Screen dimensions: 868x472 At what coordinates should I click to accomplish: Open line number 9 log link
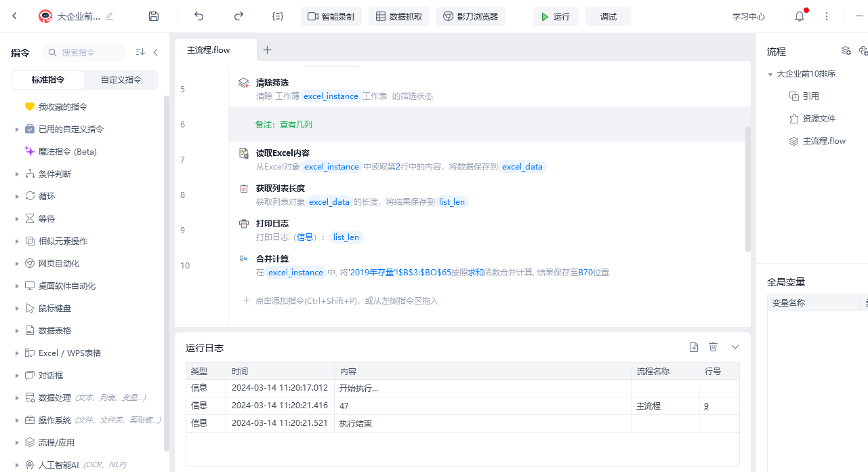click(x=706, y=406)
